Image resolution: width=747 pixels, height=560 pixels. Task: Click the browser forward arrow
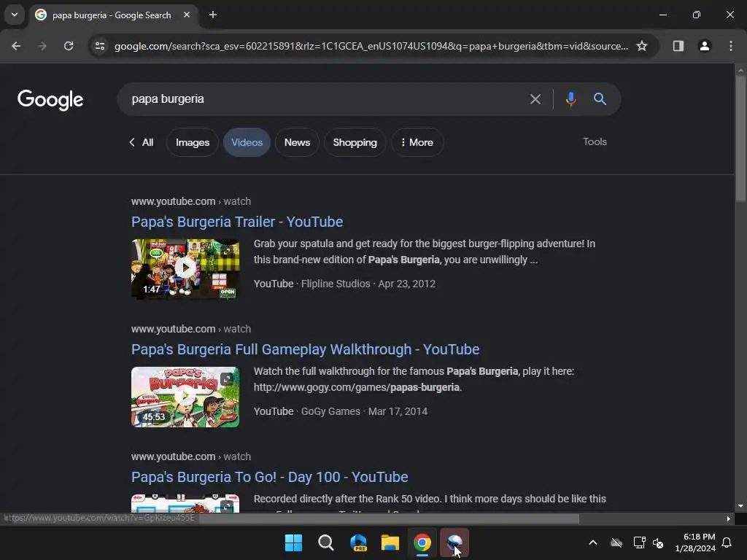(42, 46)
